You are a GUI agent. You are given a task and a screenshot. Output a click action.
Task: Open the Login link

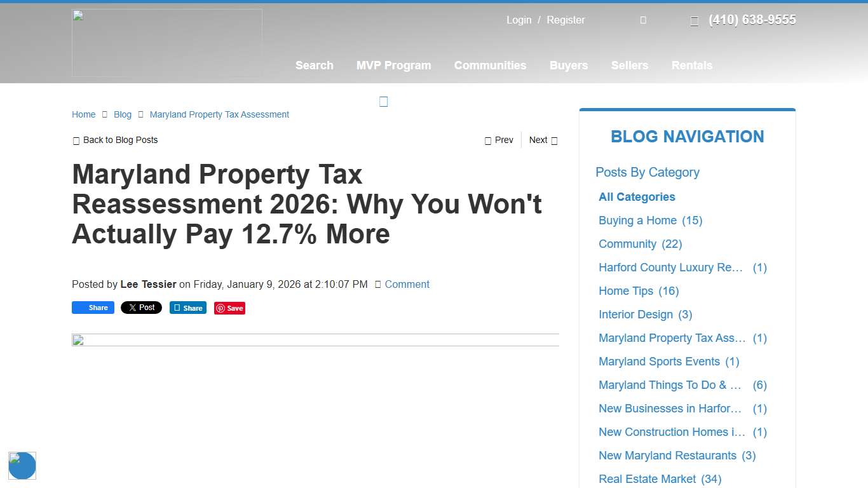pos(519,20)
